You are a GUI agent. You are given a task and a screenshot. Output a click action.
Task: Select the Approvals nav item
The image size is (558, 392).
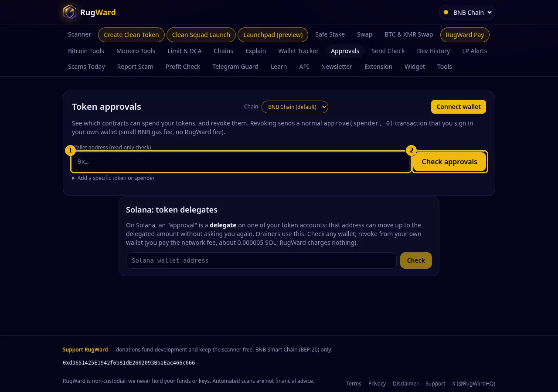pyautogui.click(x=345, y=51)
